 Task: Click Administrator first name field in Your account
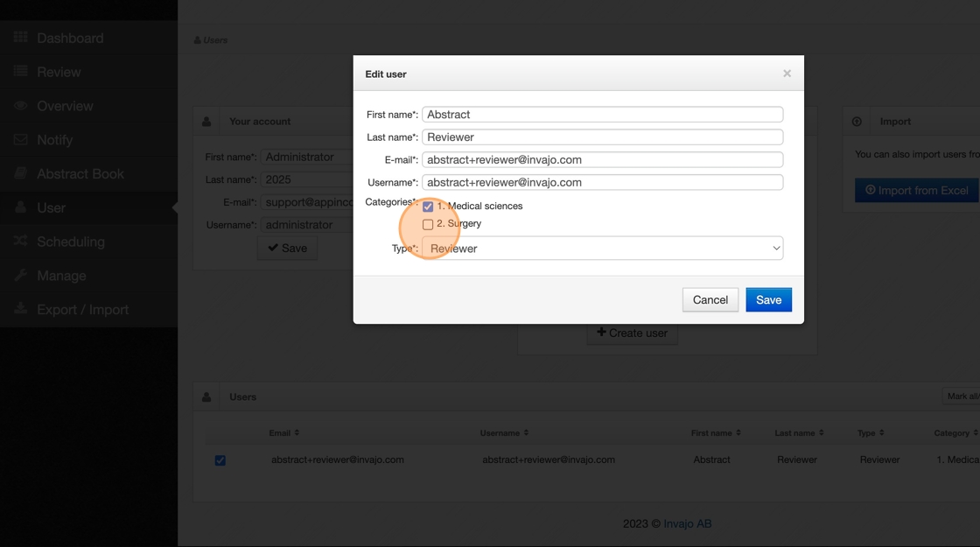(307, 157)
